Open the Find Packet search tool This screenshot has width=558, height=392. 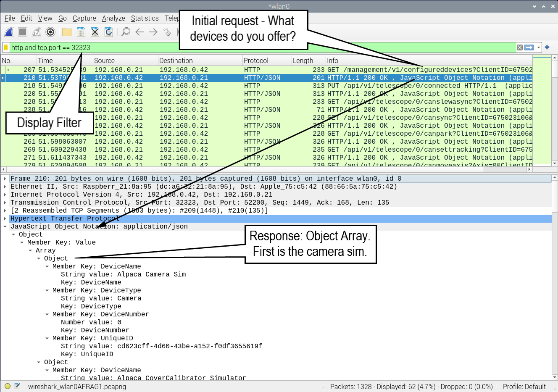(125, 32)
